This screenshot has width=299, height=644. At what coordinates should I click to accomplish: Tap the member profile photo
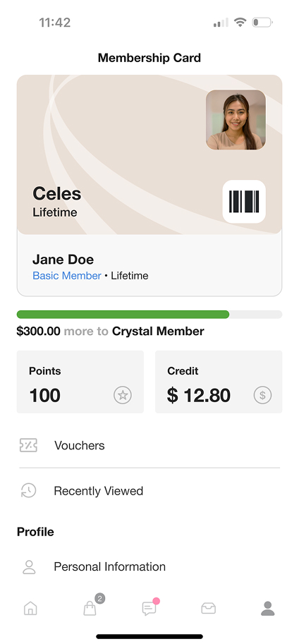(x=236, y=119)
